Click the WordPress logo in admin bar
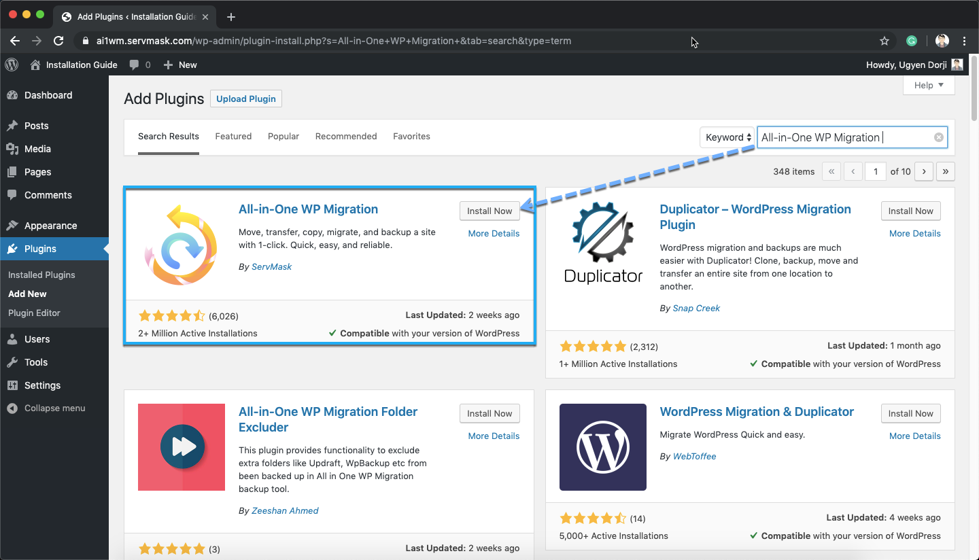 [x=12, y=65]
